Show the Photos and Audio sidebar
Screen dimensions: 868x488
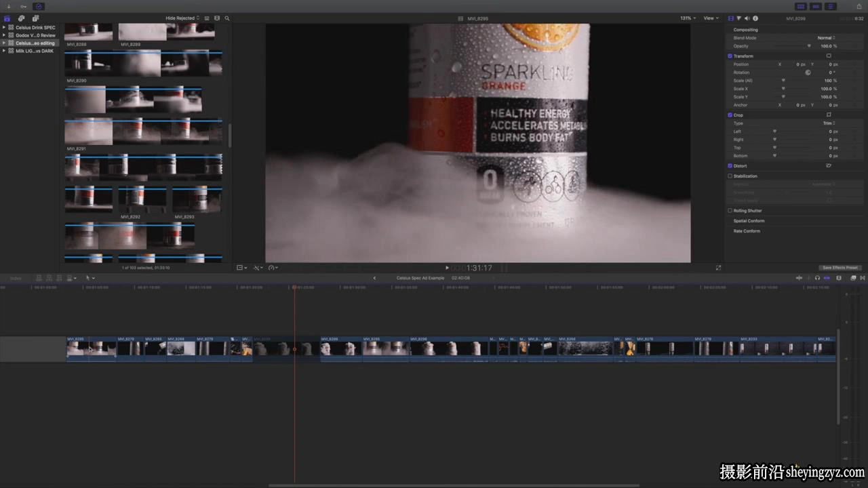tap(21, 18)
